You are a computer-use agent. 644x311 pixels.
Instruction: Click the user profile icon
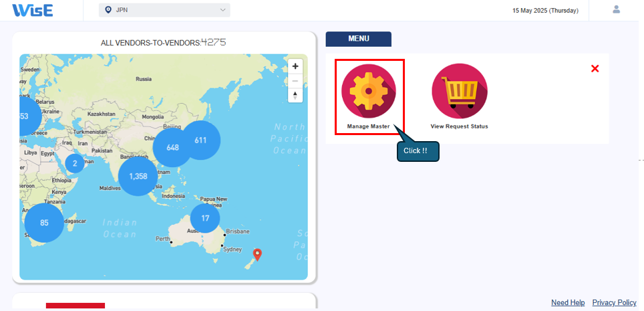(616, 10)
